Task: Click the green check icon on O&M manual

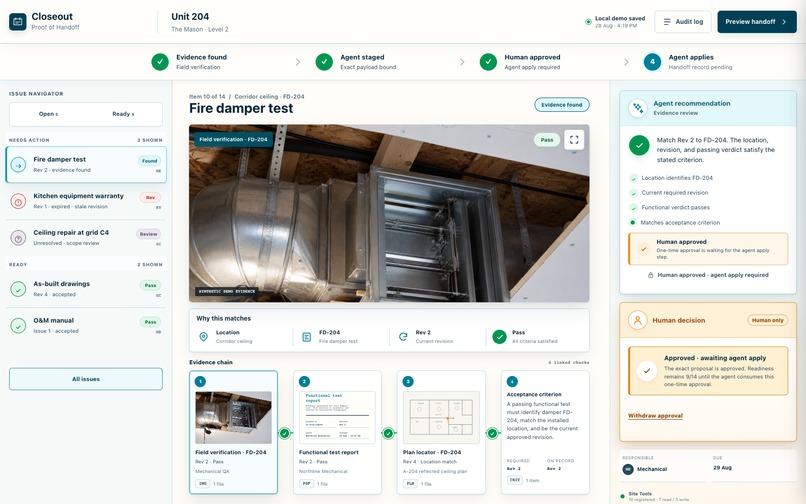Action: click(19, 326)
